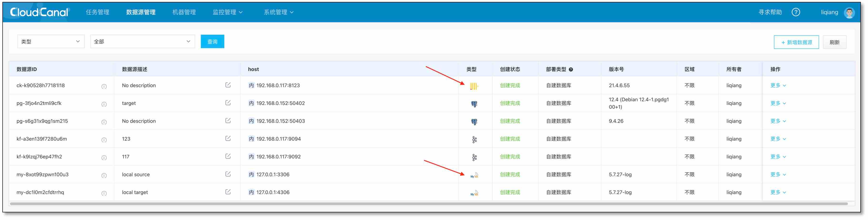
Task: Edit description of ck-k90528h77181l18 row
Action: pyautogui.click(x=228, y=85)
